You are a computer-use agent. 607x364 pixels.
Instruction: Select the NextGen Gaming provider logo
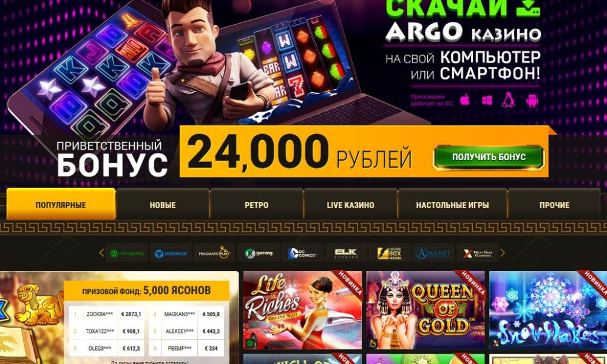[x=478, y=254]
